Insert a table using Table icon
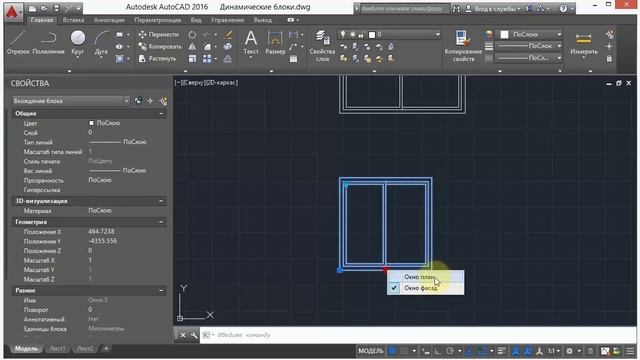The image size is (640, 360). (x=293, y=59)
